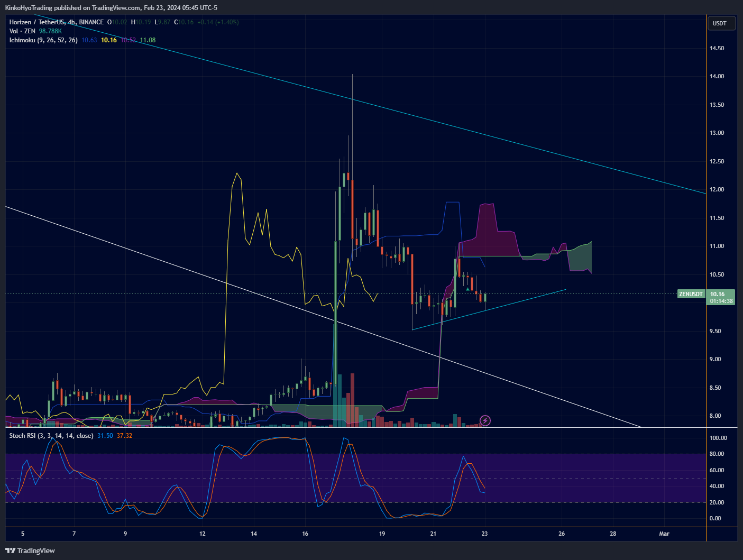Viewport: 743px width, 560px height.
Task: Click the Stoch RSI blue value 31.50
Action: coord(105,436)
